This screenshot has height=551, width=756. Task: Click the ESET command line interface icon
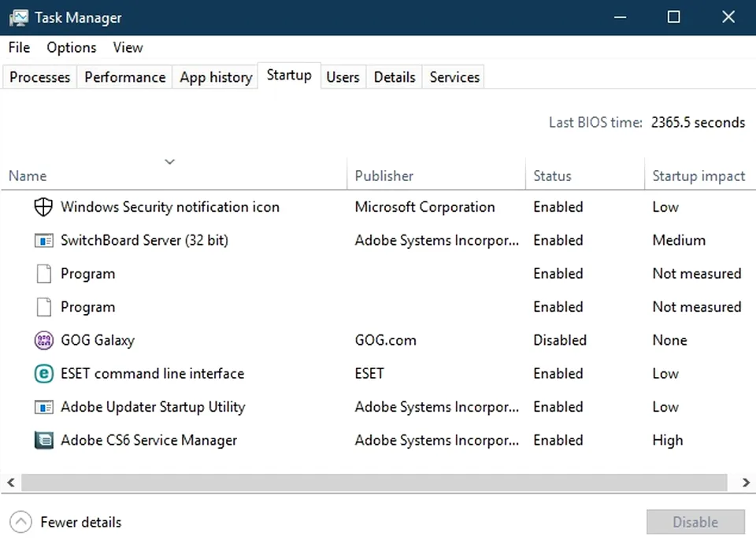tap(44, 374)
